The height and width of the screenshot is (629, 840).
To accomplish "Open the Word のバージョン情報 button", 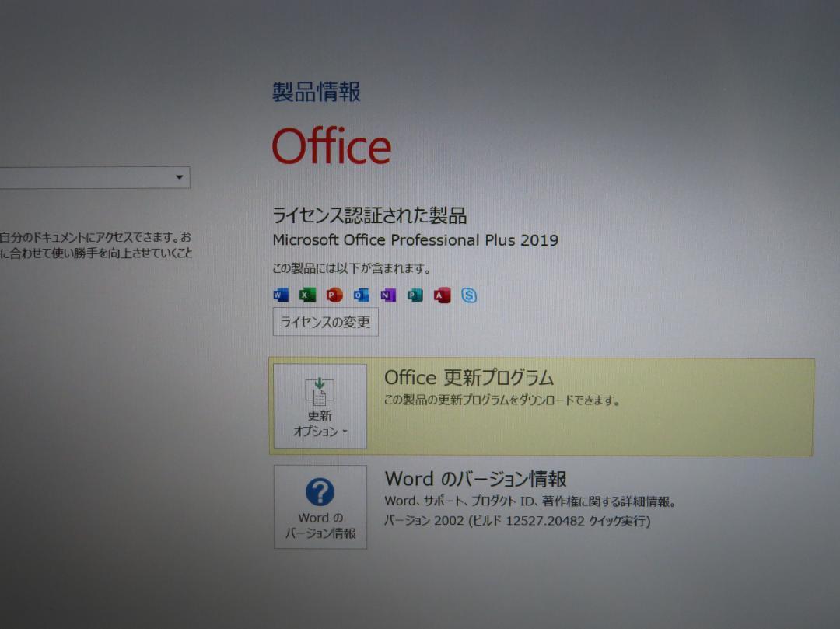I will click(320, 507).
